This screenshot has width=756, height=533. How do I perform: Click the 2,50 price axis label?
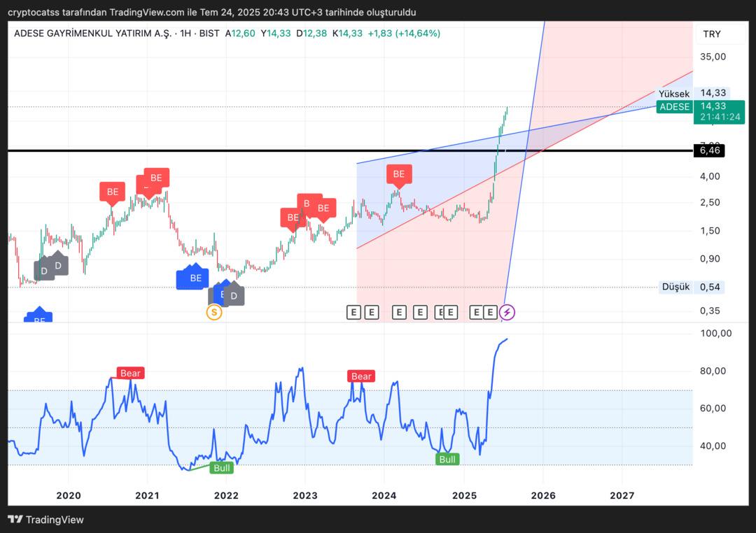710,202
